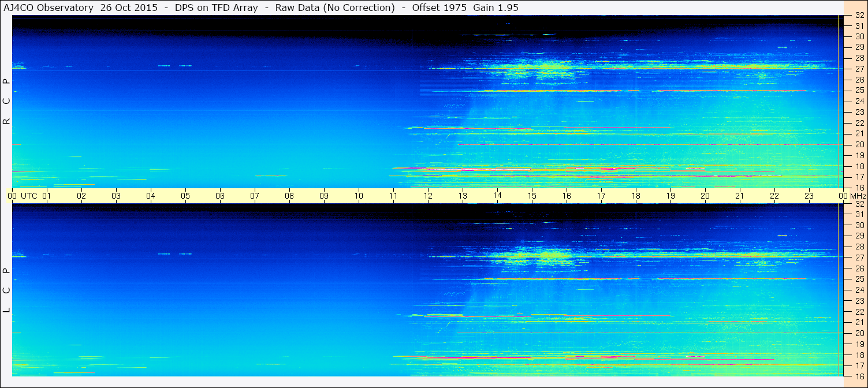The width and height of the screenshot is (868, 388).
Task: Select the 20 hour marker on time axis
Action: 705,196
